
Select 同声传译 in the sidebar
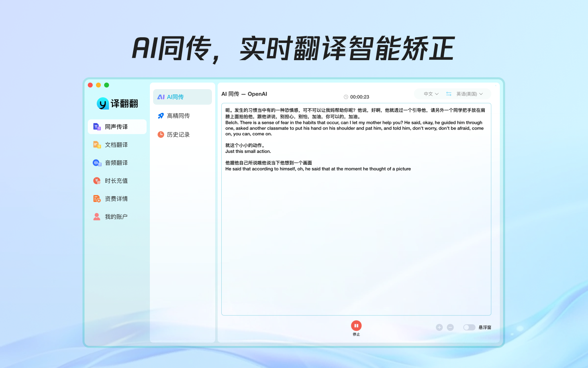tap(117, 127)
